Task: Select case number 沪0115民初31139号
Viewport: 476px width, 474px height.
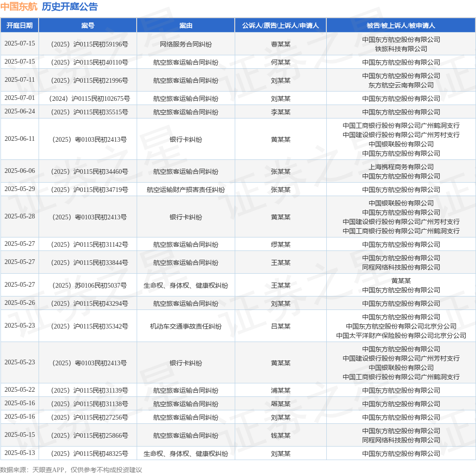Action: click(90, 390)
